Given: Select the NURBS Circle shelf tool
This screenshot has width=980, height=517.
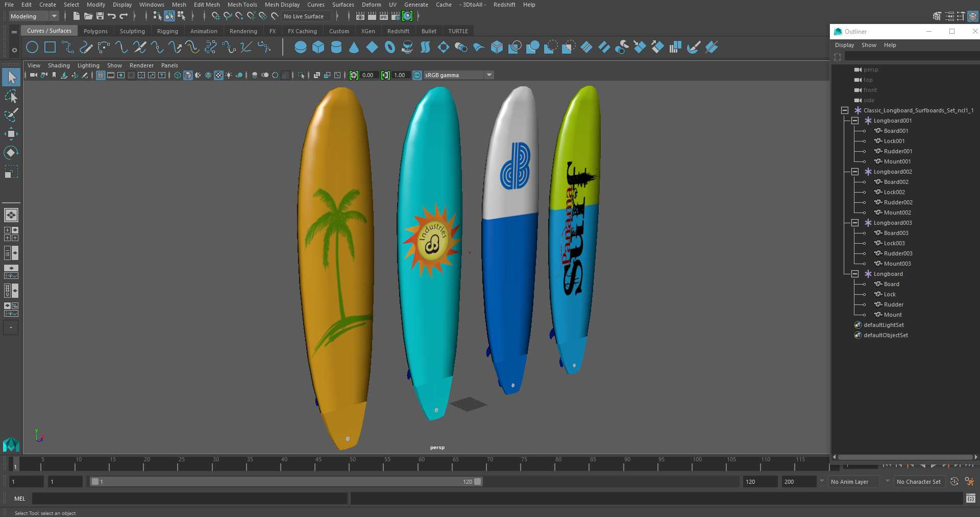Looking at the screenshot, I should 32,48.
